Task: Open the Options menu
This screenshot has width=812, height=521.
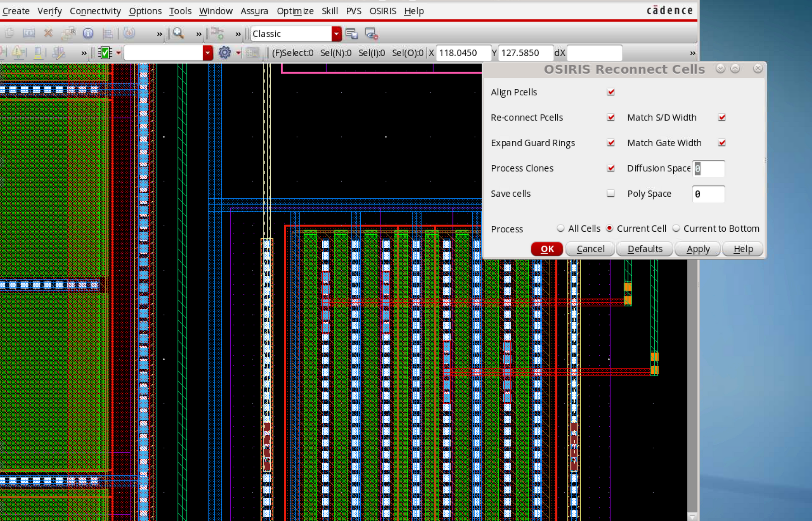Action: click(145, 11)
